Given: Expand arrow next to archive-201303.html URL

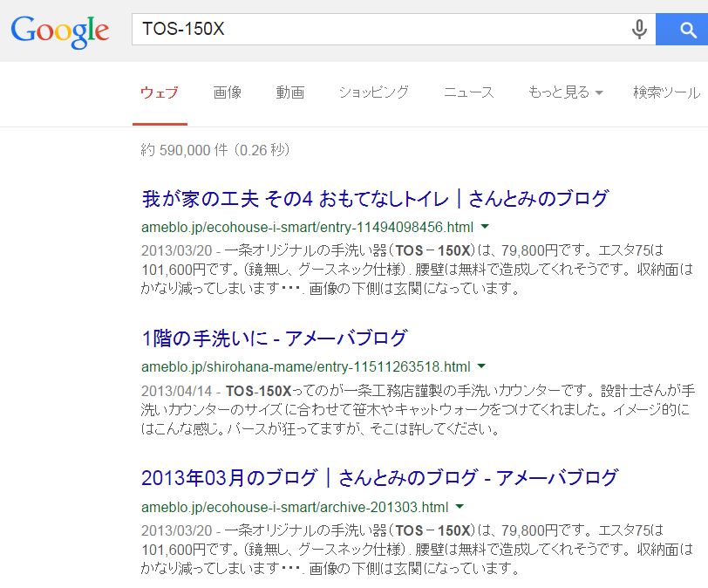Looking at the screenshot, I should [x=460, y=506].
